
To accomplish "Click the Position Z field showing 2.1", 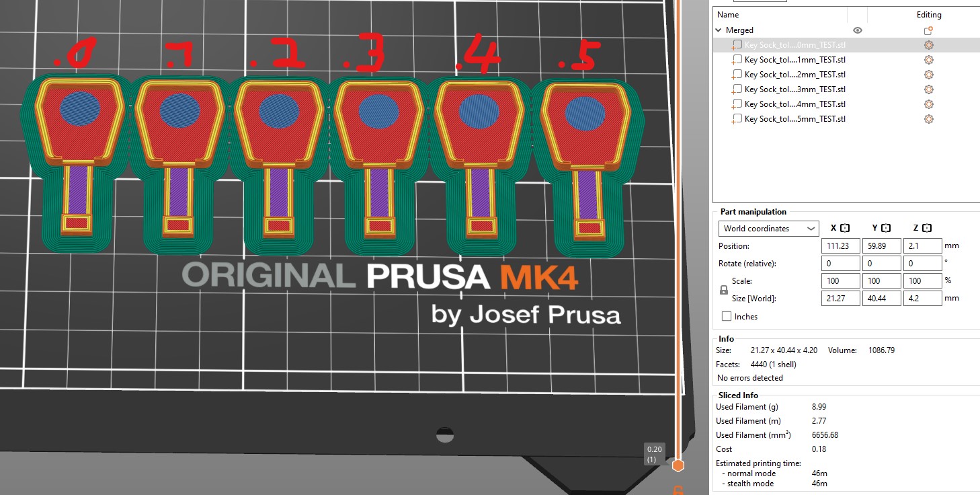I will pos(923,246).
